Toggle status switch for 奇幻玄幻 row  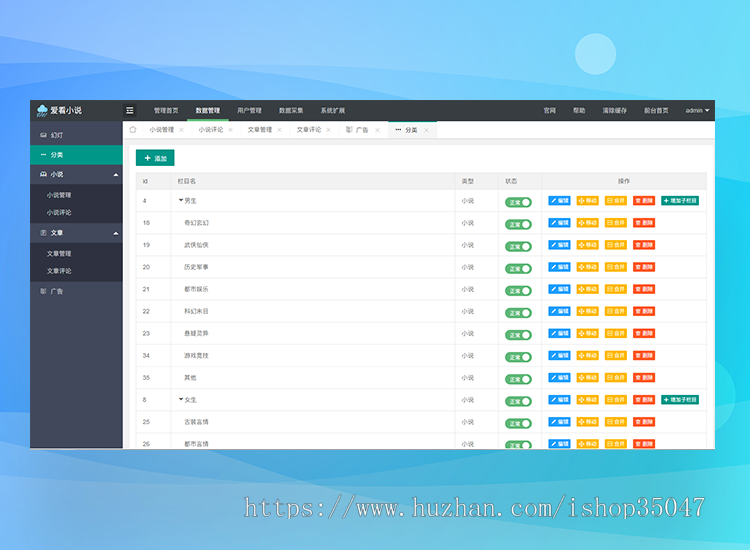518,224
